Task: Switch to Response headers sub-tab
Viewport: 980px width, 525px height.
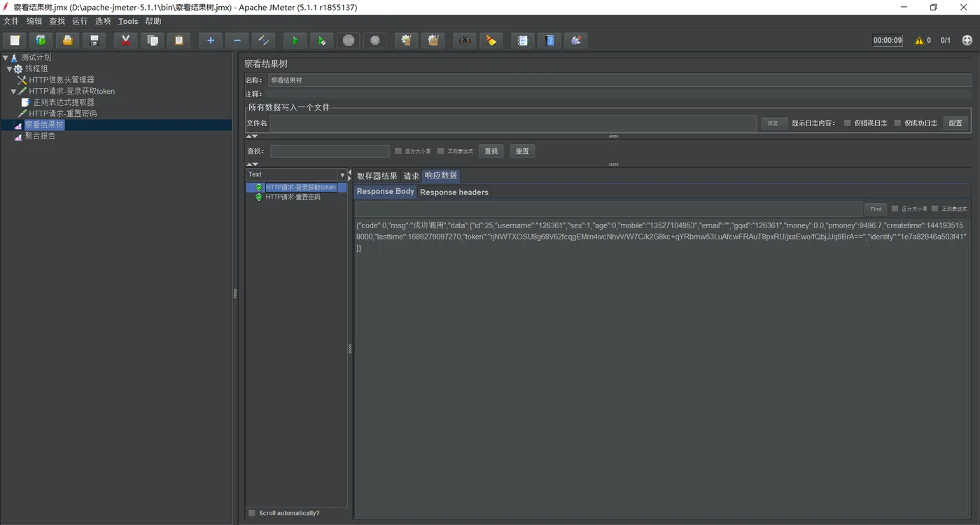Action: click(x=454, y=192)
